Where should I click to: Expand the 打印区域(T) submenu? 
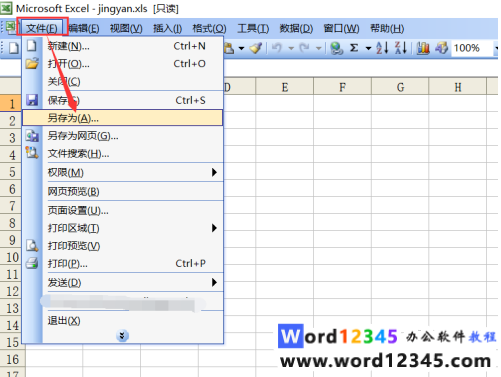click(123, 228)
